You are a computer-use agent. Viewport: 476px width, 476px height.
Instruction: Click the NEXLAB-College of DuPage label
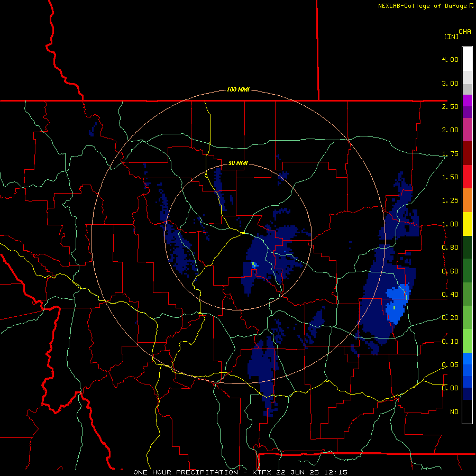coord(423,6)
